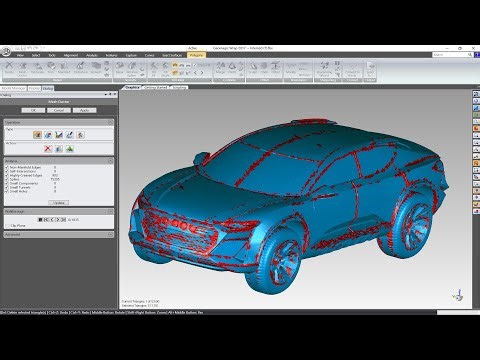Click Cancel in the Mesh Doctor dialog
This screenshot has width=480, height=360.
point(59,110)
